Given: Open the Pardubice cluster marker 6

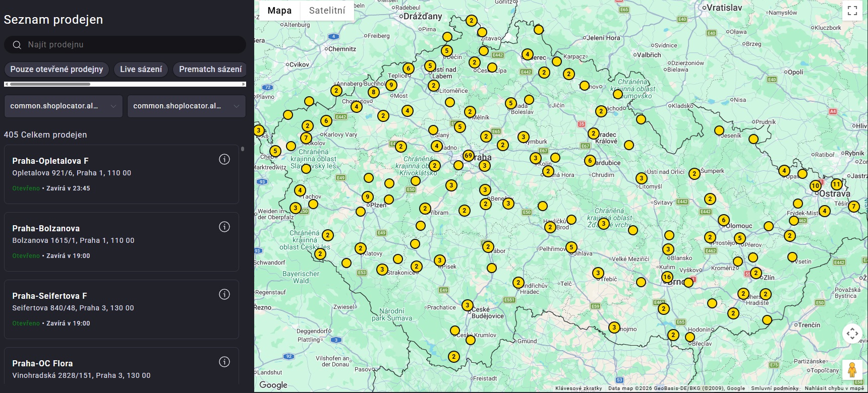Looking at the screenshot, I should (x=590, y=161).
